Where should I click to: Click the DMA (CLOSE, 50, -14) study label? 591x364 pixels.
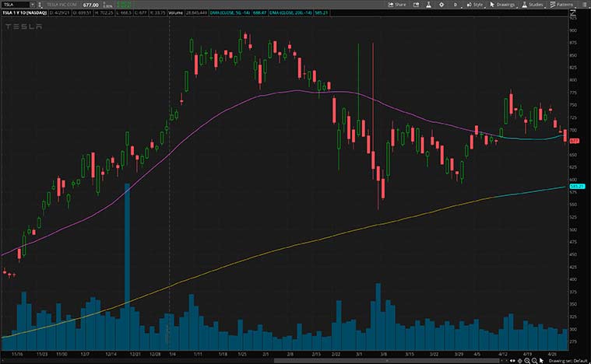pos(230,12)
